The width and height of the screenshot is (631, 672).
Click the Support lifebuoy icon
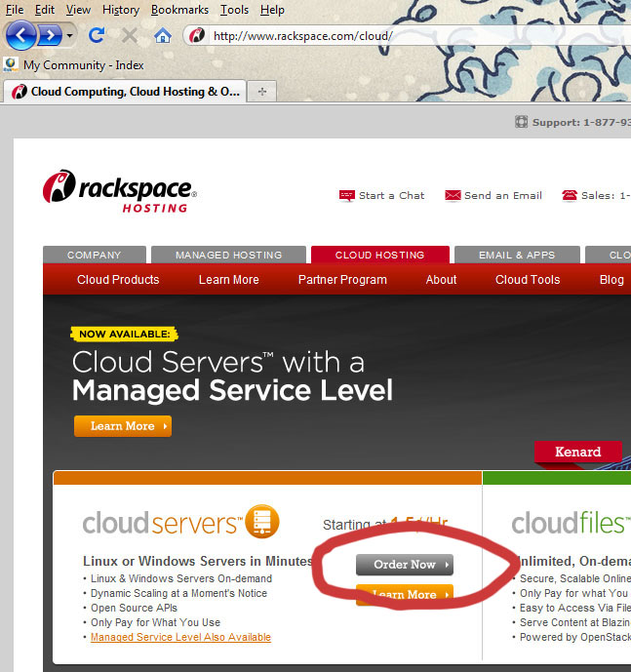point(521,122)
